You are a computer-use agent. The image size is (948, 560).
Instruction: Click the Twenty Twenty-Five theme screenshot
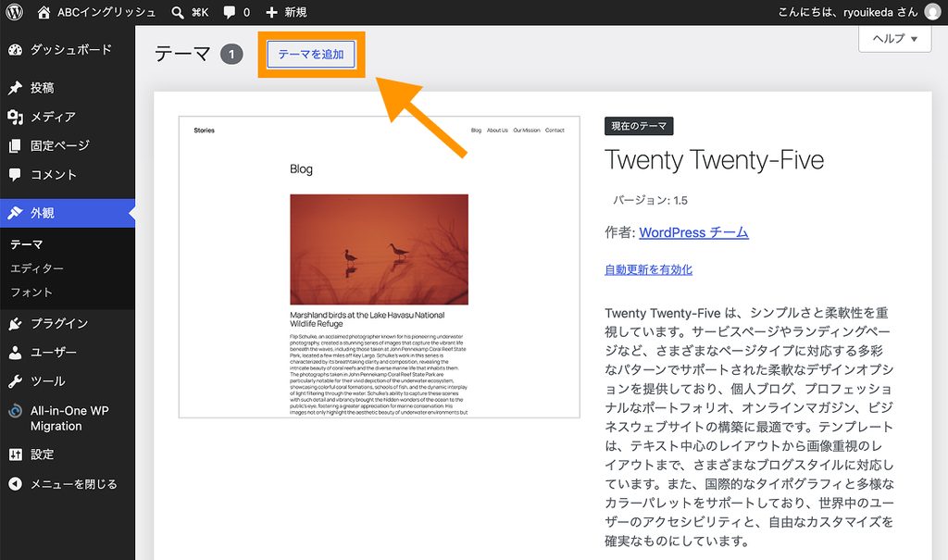pyautogui.click(x=379, y=267)
